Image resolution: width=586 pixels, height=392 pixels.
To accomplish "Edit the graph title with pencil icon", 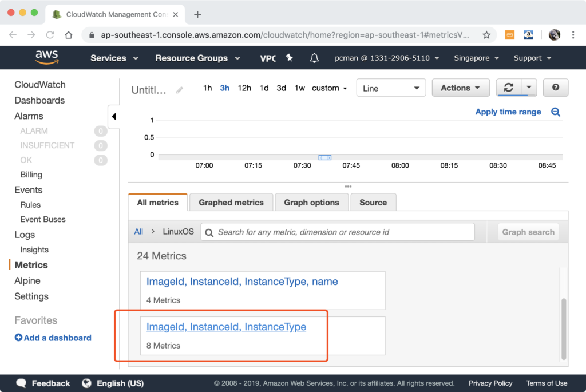I will click(x=180, y=90).
